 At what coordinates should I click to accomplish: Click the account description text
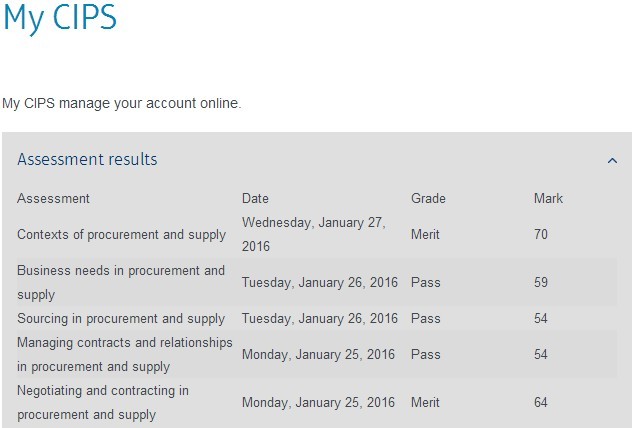(x=122, y=103)
